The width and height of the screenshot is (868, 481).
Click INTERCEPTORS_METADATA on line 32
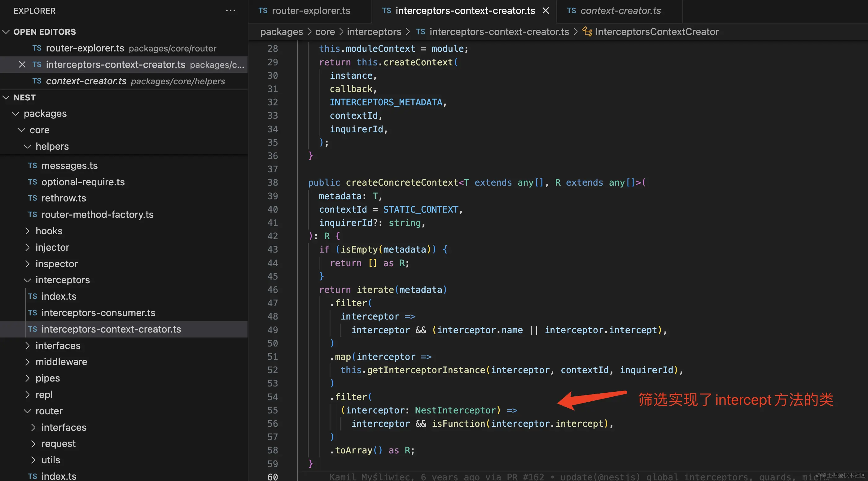[x=386, y=102]
